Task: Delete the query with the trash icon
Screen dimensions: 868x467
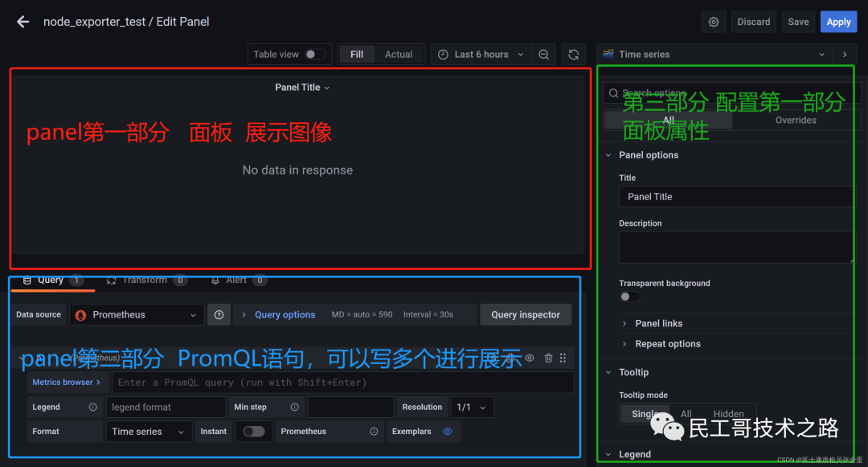Action: [x=548, y=358]
